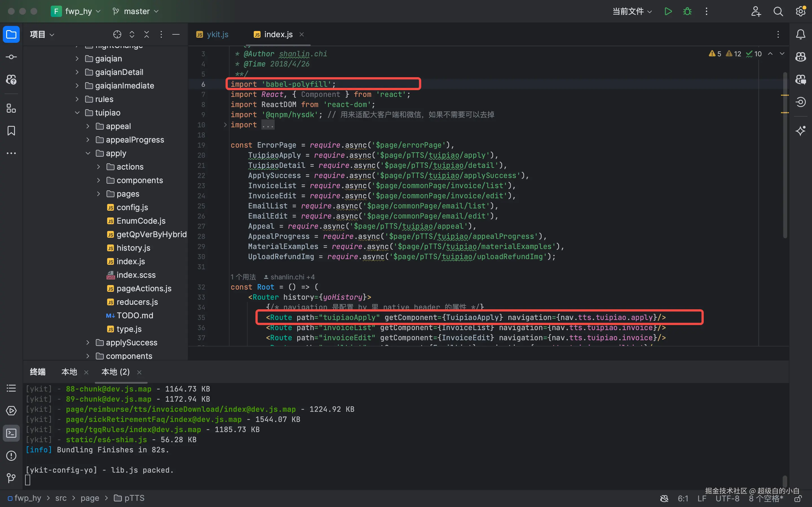Toggle the Terminal tool window button
812x507 pixels.
tap(11, 433)
